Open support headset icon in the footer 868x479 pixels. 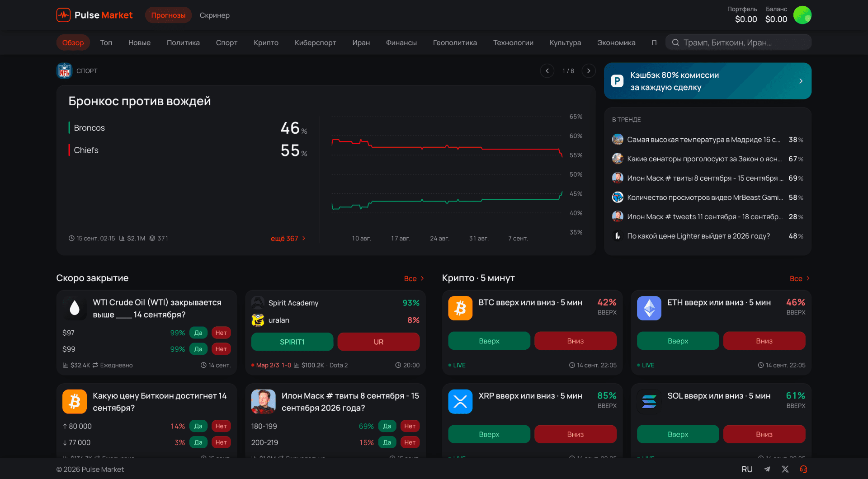click(803, 469)
